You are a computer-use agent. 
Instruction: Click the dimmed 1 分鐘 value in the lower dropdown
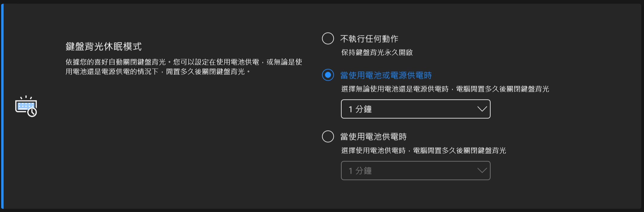(360, 171)
